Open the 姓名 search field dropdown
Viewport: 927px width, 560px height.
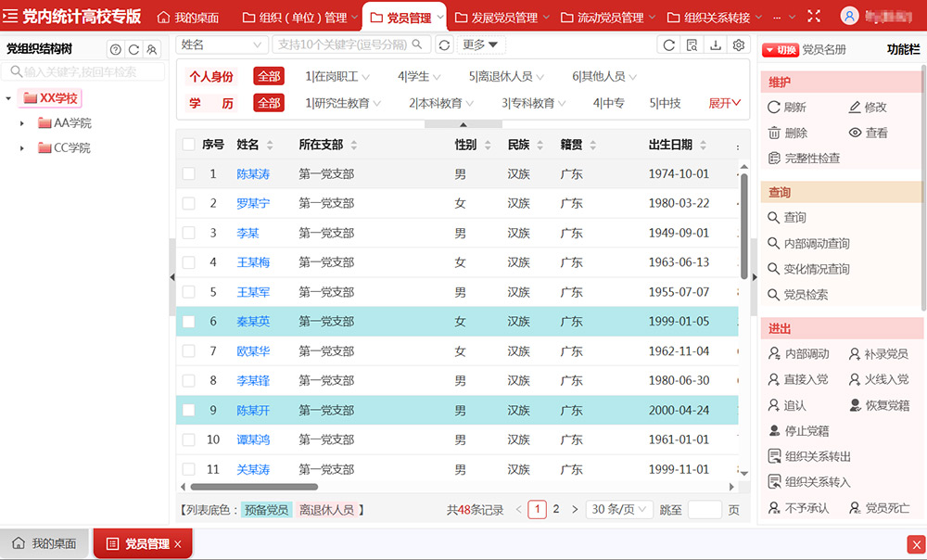click(x=222, y=45)
